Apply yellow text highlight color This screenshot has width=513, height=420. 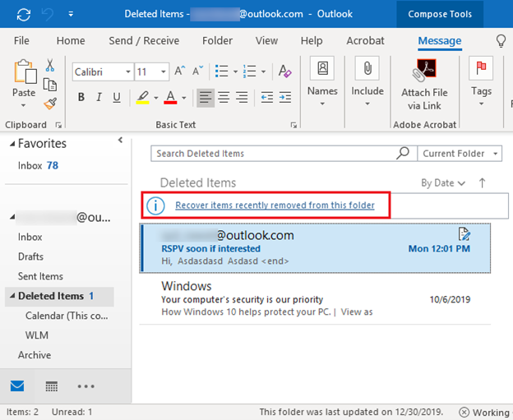[x=143, y=98]
